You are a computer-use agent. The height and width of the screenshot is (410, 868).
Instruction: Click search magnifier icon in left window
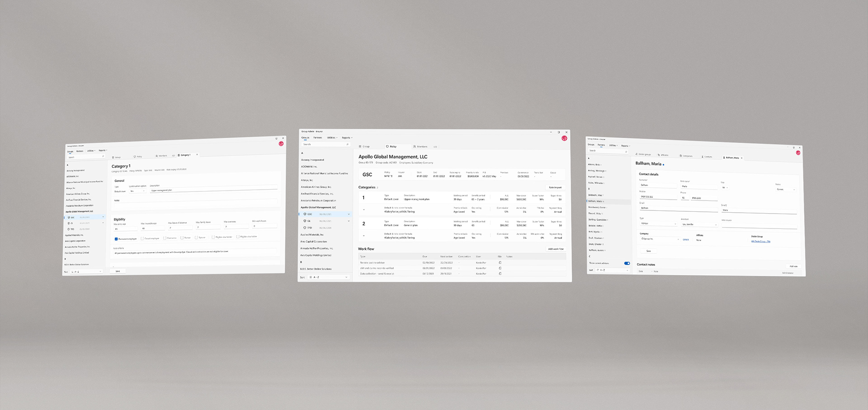[103, 156]
